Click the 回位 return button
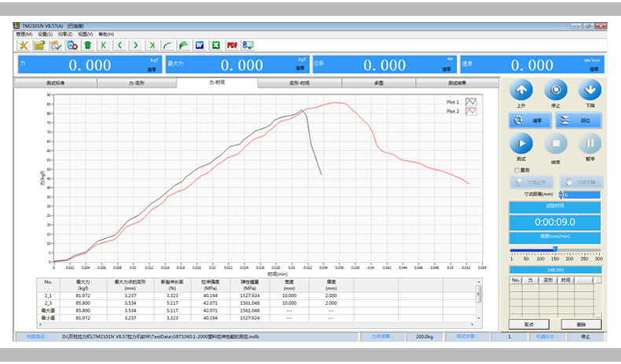 click(x=579, y=120)
